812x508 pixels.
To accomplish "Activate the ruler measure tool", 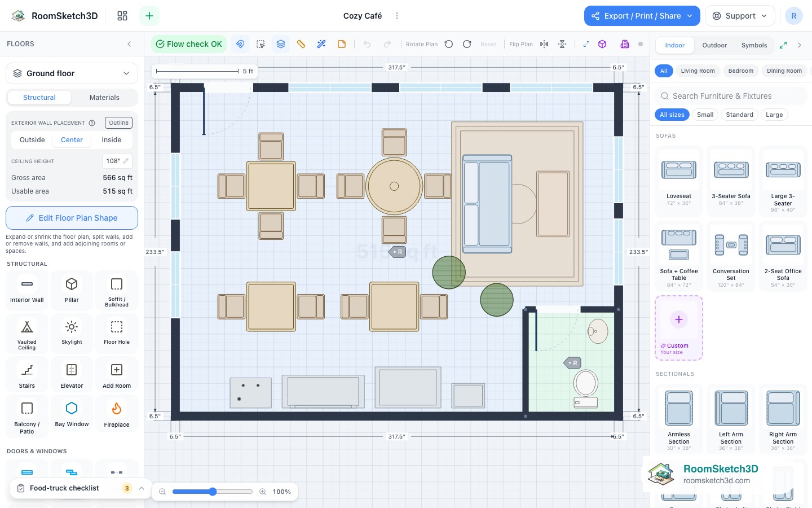I will pos(301,44).
